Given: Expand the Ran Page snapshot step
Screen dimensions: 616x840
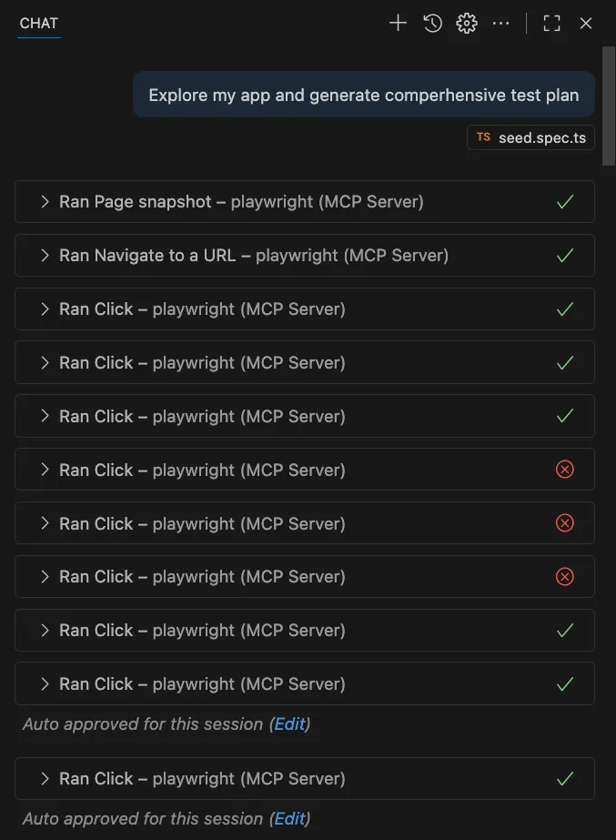Looking at the screenshot, I should (45, 202).
